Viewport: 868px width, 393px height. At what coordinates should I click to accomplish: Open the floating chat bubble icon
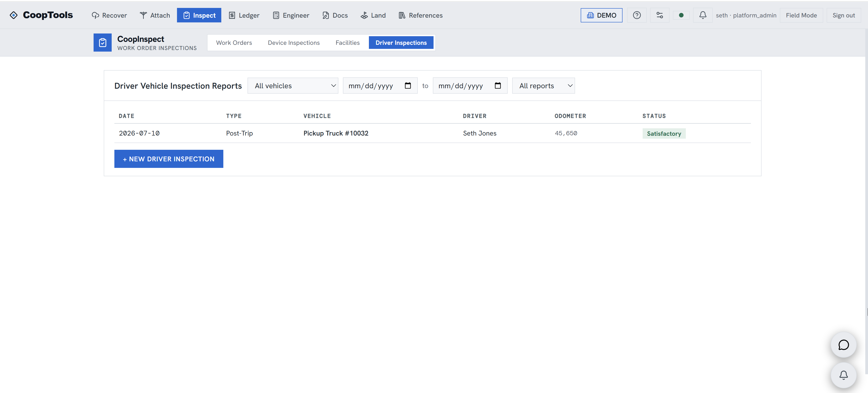point(843,345)
